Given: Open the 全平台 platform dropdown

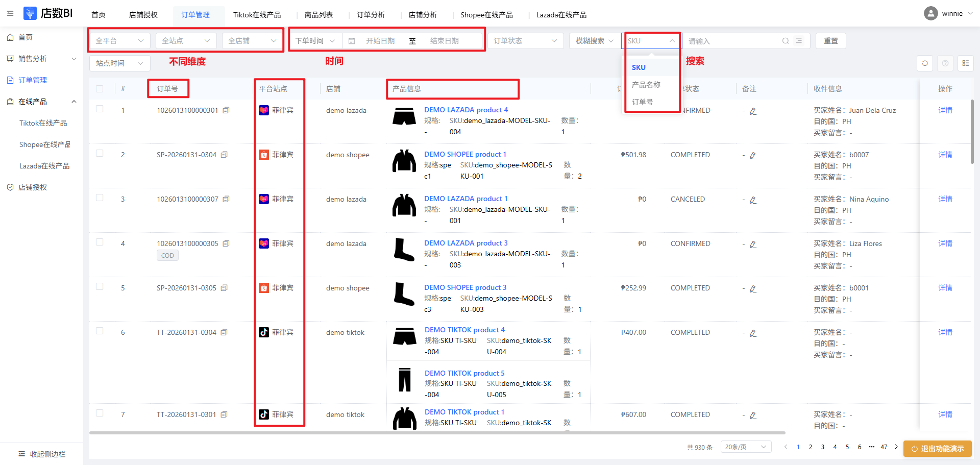Looking at the screenshot, I should (119, 41).
